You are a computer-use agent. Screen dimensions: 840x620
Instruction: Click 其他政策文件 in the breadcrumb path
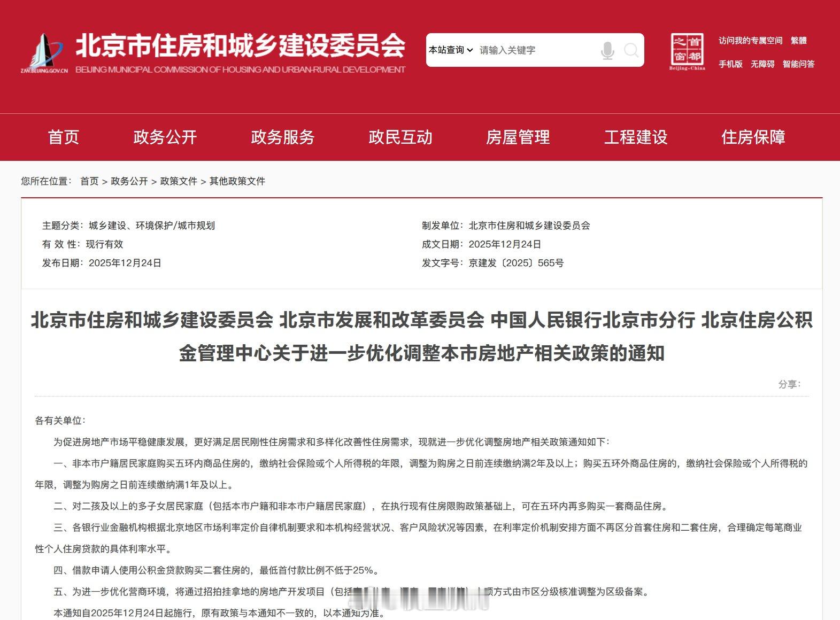tap(237, 181)
